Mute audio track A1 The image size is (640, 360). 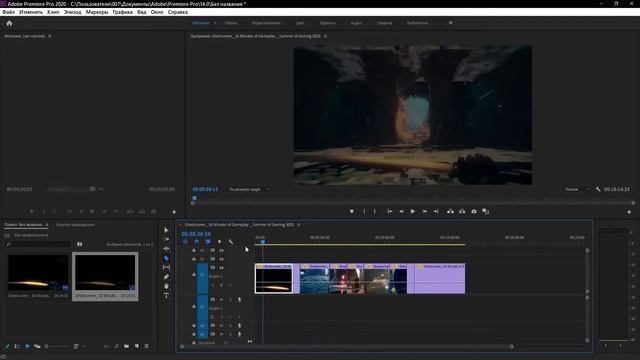point(222,300)
